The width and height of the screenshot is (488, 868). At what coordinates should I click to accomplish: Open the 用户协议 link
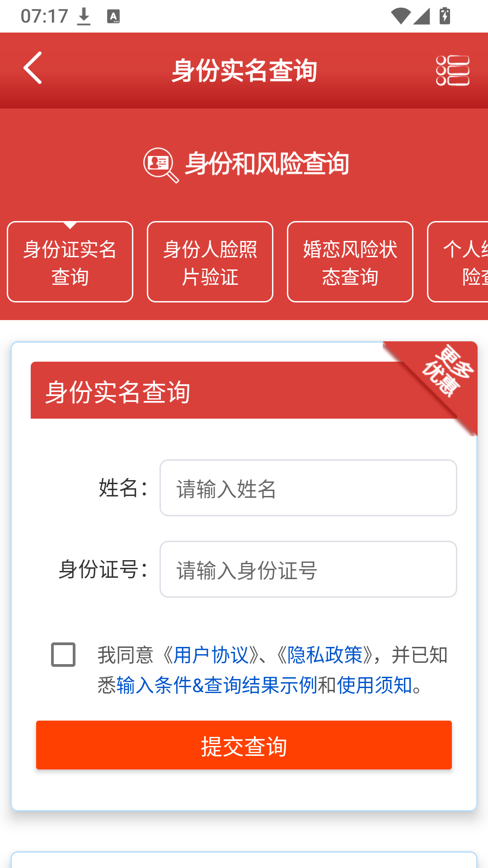pyautogui.click(x=211, y=655)
